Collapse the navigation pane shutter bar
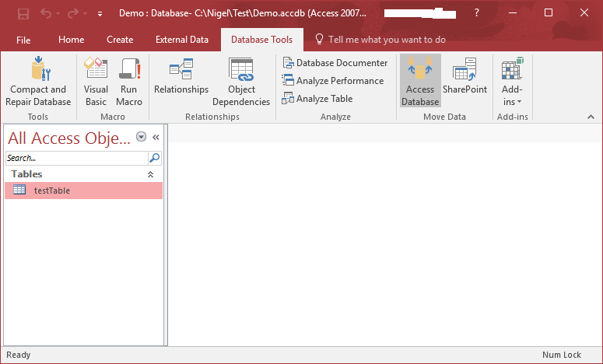The height and width of the screenshot is (364, 603). (156, 137)
